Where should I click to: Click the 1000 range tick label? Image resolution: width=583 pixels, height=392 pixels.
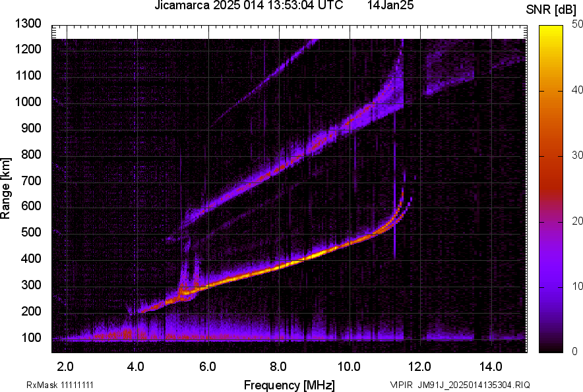[x=28, y=101]
